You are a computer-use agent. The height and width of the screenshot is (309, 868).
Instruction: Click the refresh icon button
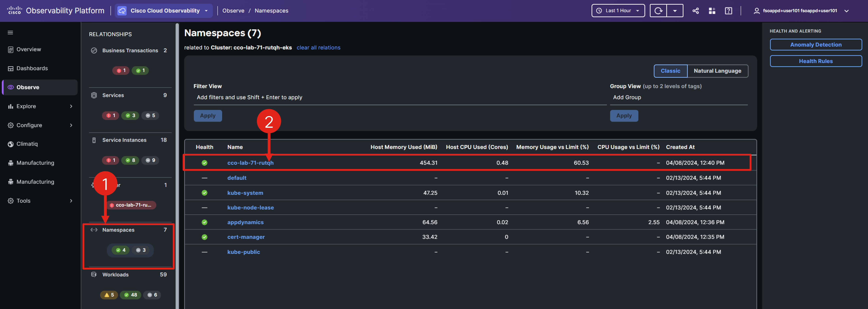point(658,11)
